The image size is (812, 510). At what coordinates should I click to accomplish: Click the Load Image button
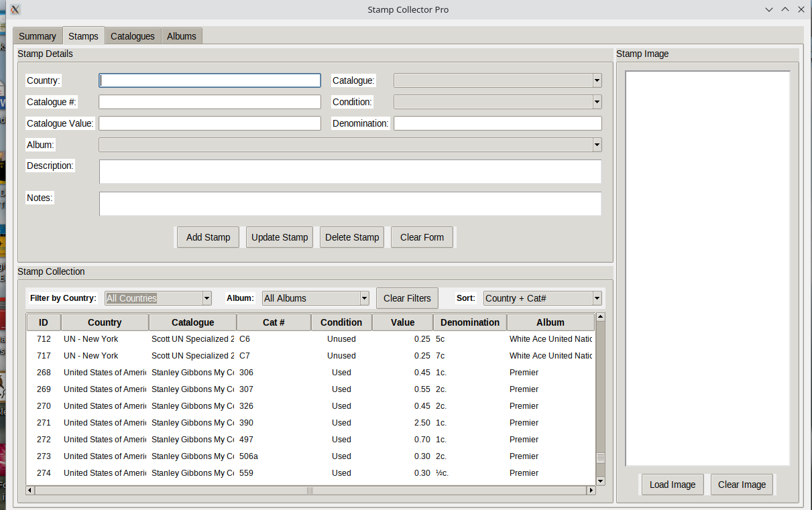point(673,485)
